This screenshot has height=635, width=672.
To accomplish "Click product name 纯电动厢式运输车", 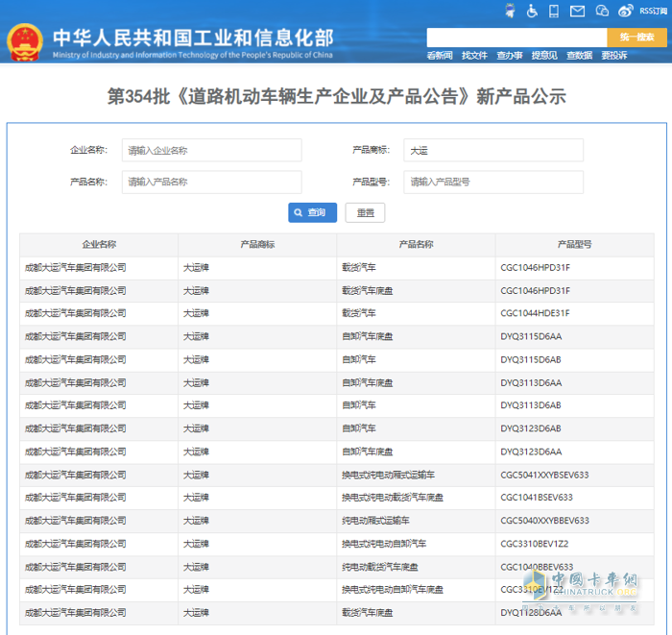I will pos(376,521).
